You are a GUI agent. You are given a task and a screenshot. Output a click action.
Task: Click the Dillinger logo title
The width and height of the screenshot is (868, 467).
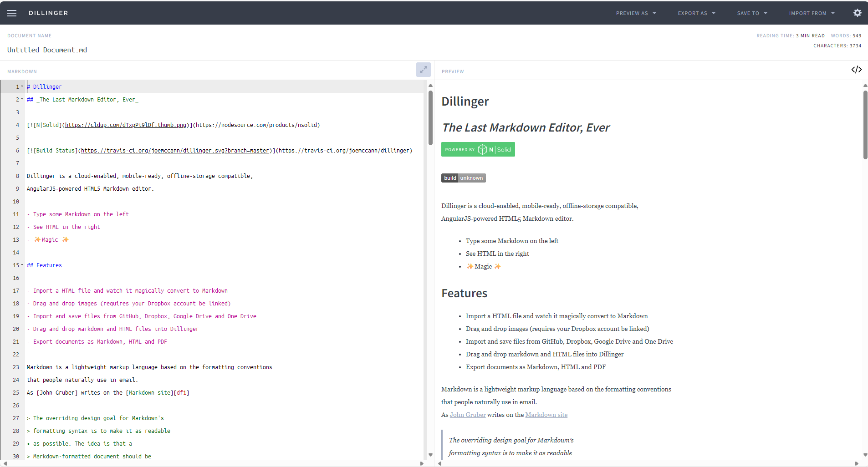(48, 13)
